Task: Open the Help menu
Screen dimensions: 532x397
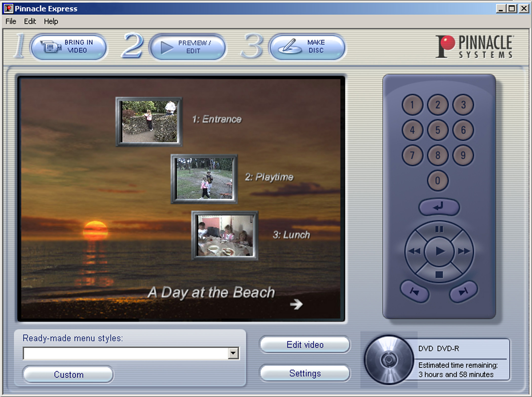Action: pos(51,21)
